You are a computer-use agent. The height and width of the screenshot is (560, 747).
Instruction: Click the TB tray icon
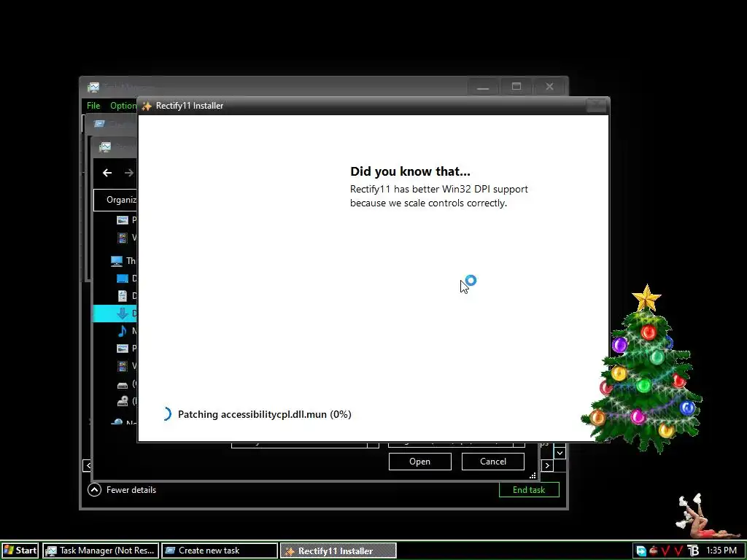[x=694, y=551]
